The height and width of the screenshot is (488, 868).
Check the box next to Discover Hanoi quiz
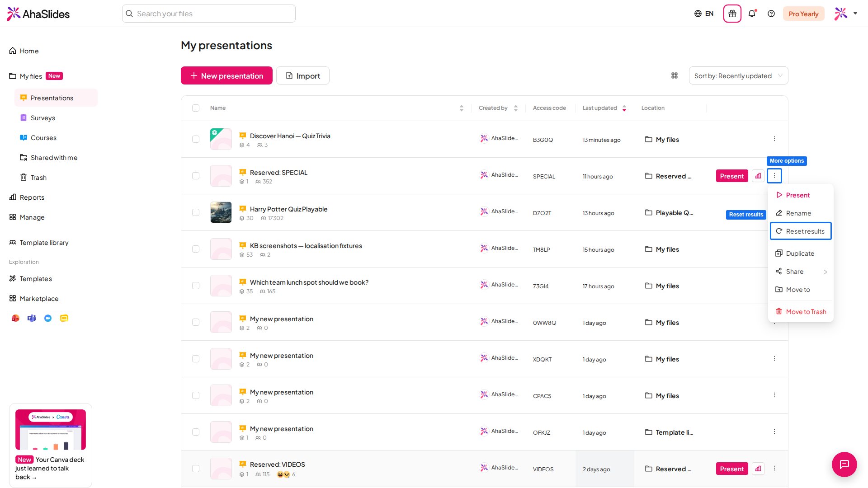(196, 139)
